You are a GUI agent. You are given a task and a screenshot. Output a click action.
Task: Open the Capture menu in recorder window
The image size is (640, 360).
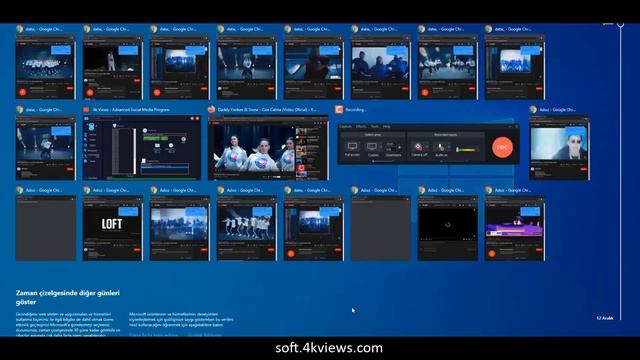click(x=345, y=127)
